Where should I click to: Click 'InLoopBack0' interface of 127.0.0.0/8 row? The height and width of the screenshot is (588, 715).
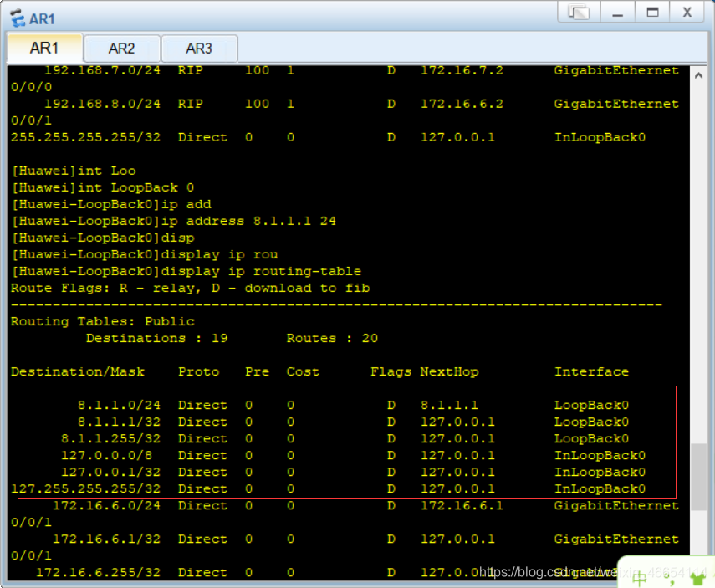click(x=600, y=455)
